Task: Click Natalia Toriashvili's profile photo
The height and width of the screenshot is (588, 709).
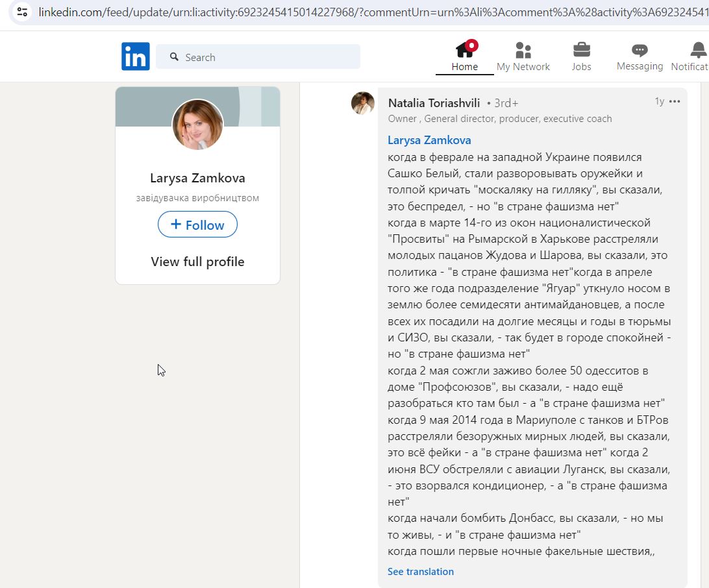Action: tap(362, 103)
